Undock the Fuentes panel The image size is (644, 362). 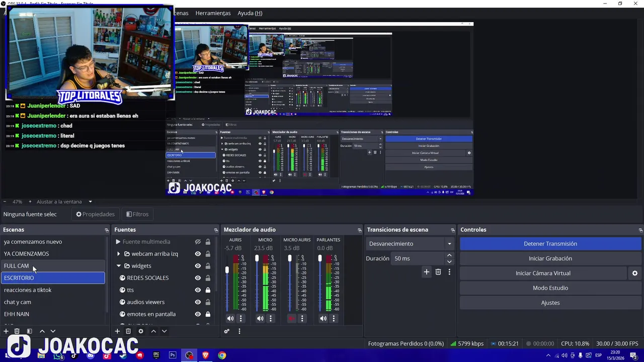tap(216, 230)
